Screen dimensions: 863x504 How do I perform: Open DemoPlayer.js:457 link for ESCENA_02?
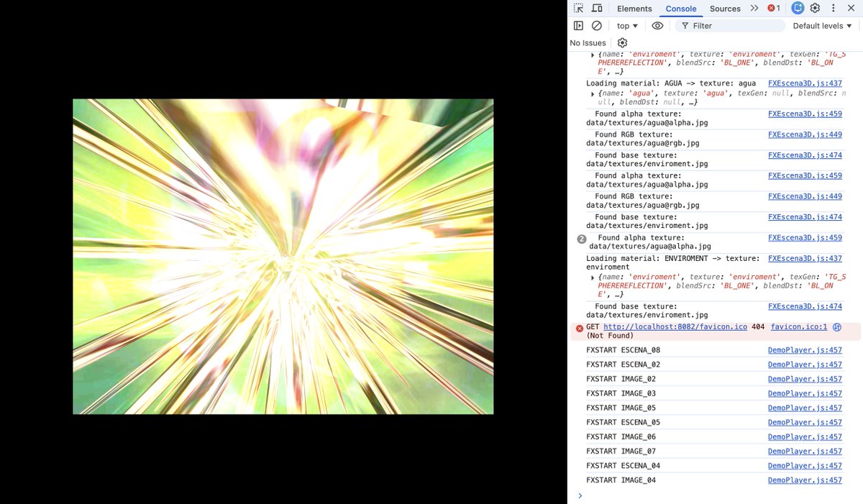(805, 365)
